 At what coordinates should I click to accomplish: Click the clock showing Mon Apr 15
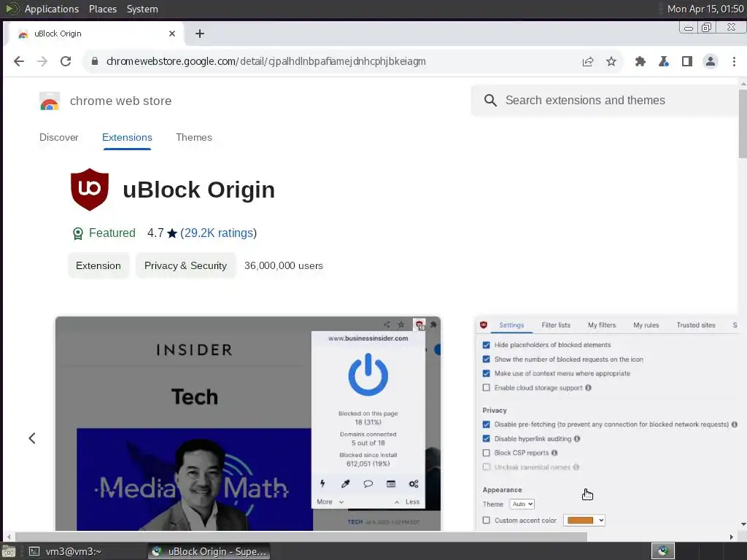(x=705, y=9)
